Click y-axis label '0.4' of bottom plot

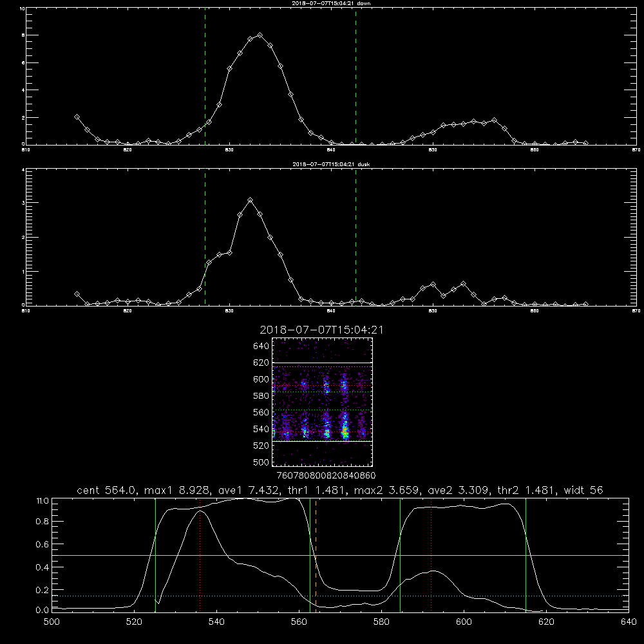[43, 567]
